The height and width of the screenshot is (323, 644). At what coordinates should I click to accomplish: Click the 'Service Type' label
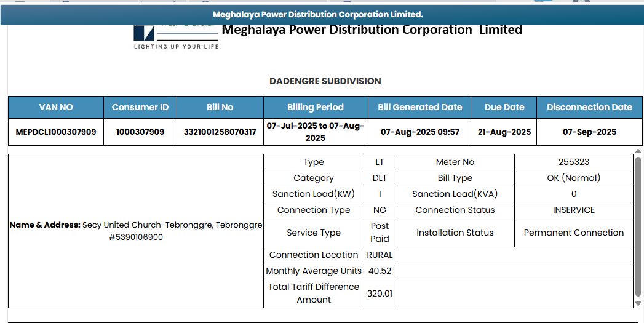pos(314,233)
